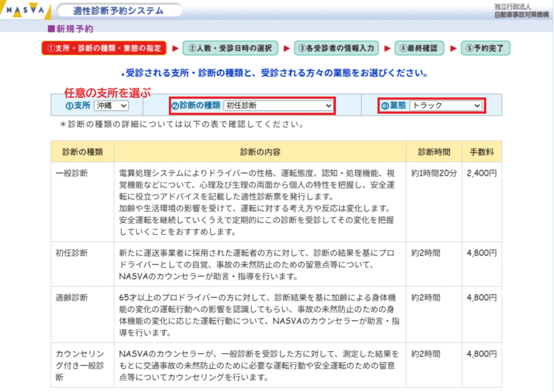Select step ①支所・診断の種類・業態の指定
The image size is (554, 392).
(x=104, y=48)
